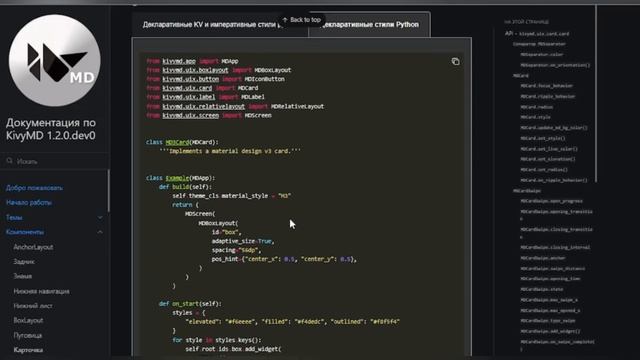Click 'Документация по KivyMD 1.2.0.dev0' title
640x360 pixels.
[51, 129]
